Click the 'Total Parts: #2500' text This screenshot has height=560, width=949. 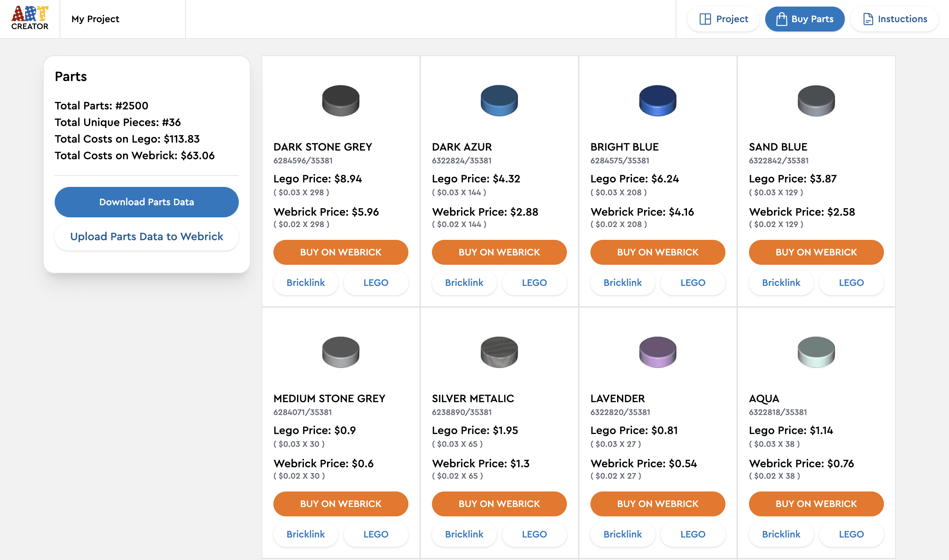pyautogui.click(x=101, y=106)
